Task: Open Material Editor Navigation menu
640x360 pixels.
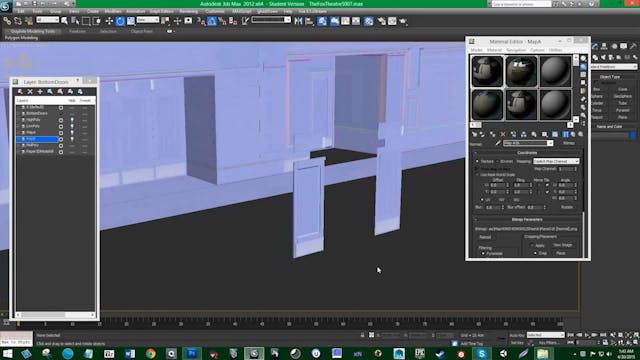Action: pos(516,50)
